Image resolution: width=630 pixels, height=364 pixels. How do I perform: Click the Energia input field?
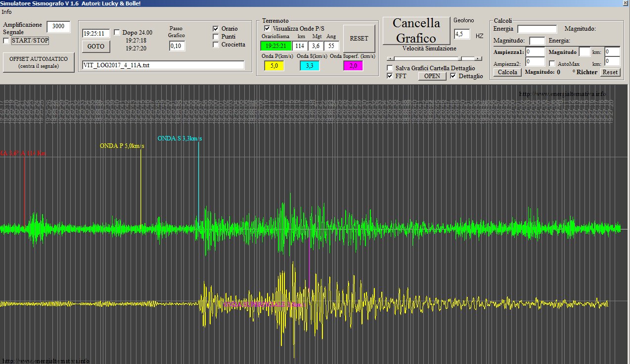[537, 29]
